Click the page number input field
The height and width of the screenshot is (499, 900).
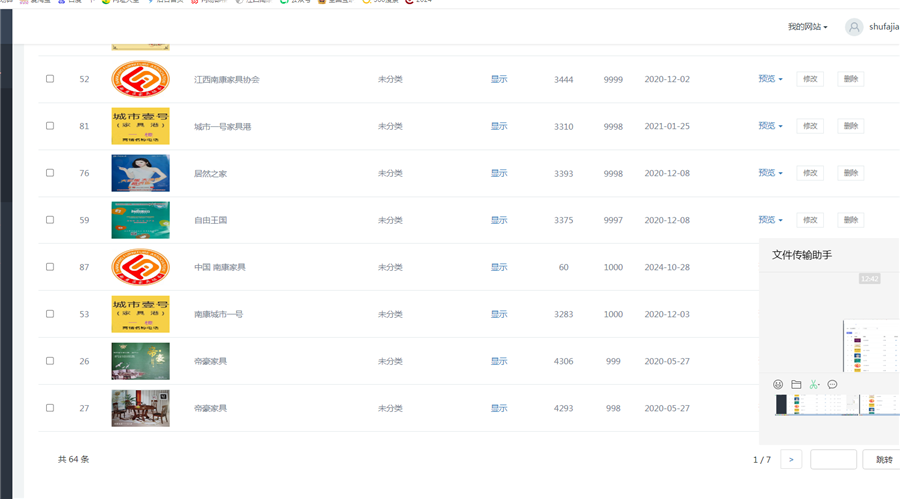tap(833, 460)
